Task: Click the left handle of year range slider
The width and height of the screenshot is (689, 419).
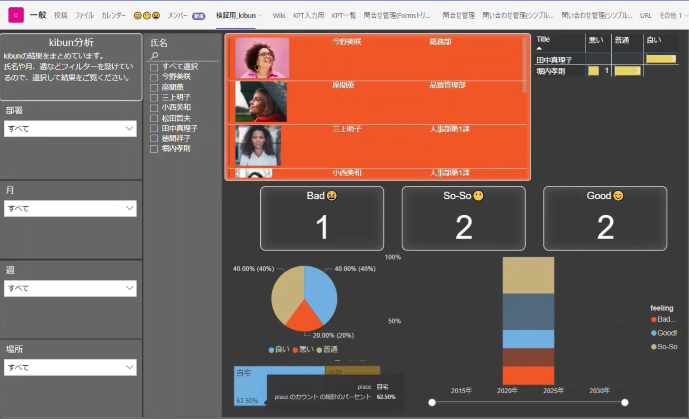Action: (x=432, y=402)
